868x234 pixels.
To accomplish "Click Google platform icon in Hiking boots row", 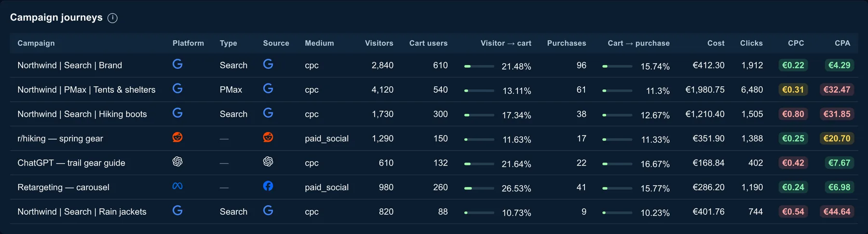I will (x=177, y=113).
